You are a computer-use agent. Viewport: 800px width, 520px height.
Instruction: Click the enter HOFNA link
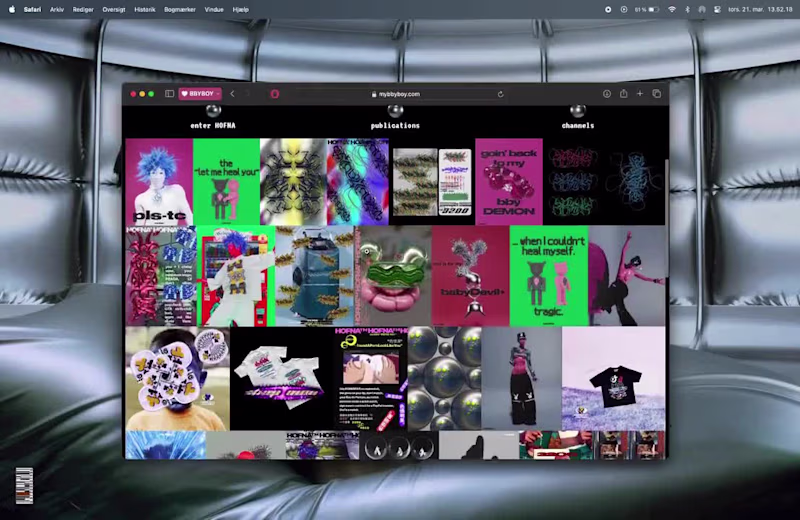(213, 126)
